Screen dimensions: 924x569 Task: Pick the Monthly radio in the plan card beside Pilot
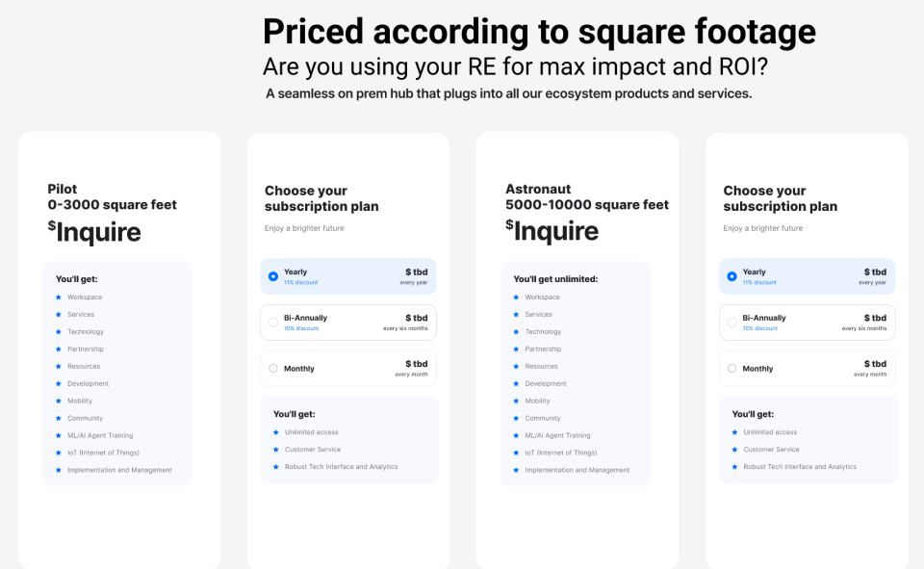tap(273, 369)
